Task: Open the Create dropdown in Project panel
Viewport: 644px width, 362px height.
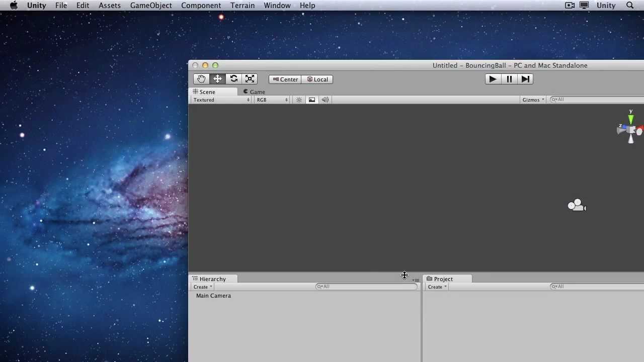Action: (x=437, y=287)
